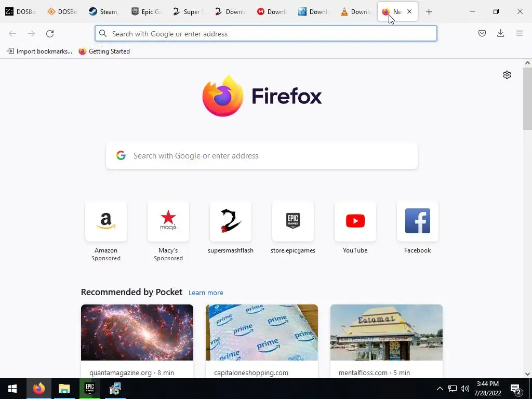Open the Downloads panel icon
This screenshot has height=399, width=532.
coord(500,33)
